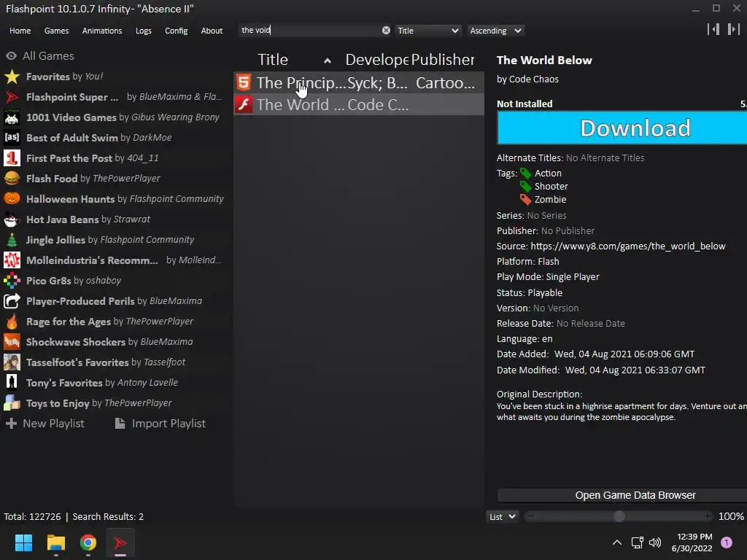Click the Toys to Enjoy blocks icon
The height and width of the screenshot is (560, 747).
click(12, 403)
